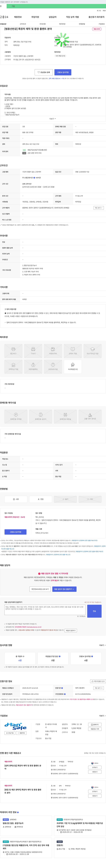This screenshot has height=868, width=106.
Task: Select the 자녀 학자금 지원 welfare icon
Action: click(x=93, y=351)
